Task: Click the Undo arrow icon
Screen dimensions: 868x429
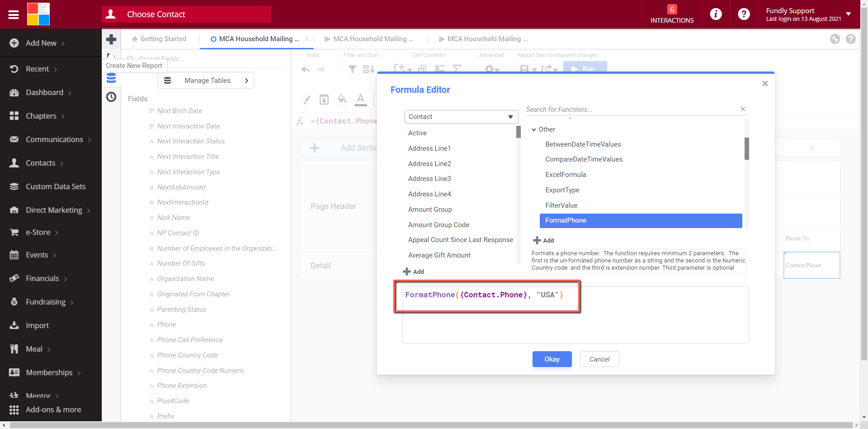Action: click(x=306, y=69)
